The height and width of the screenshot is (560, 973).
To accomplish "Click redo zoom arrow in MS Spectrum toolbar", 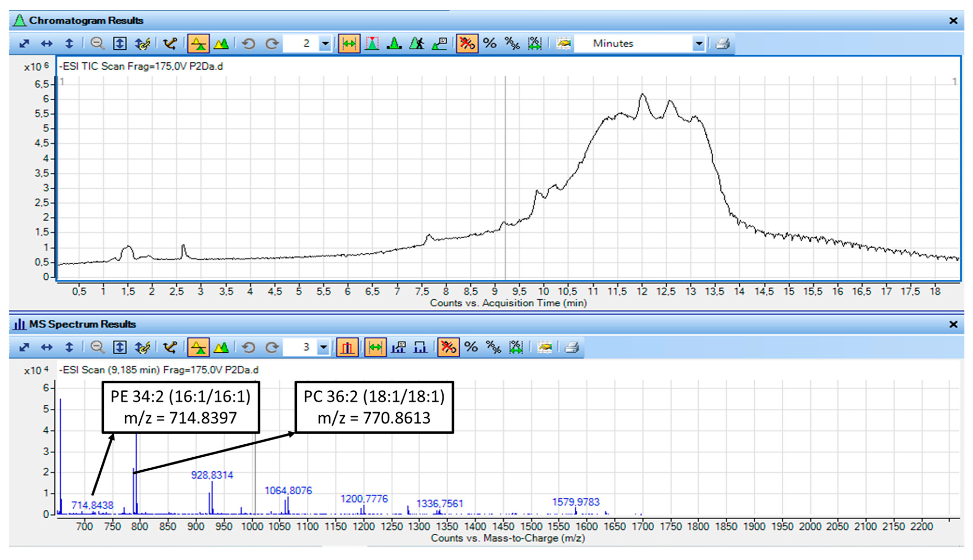I will tap(272, 347).
